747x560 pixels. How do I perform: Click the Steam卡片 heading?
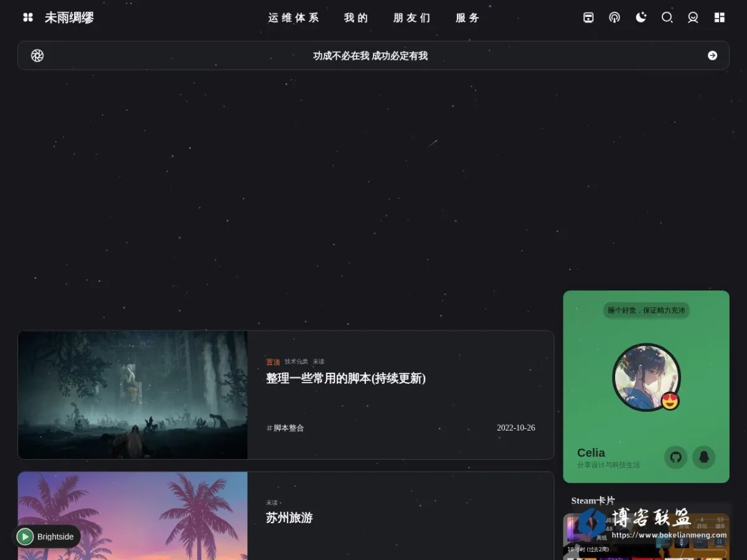click(593, 501)
